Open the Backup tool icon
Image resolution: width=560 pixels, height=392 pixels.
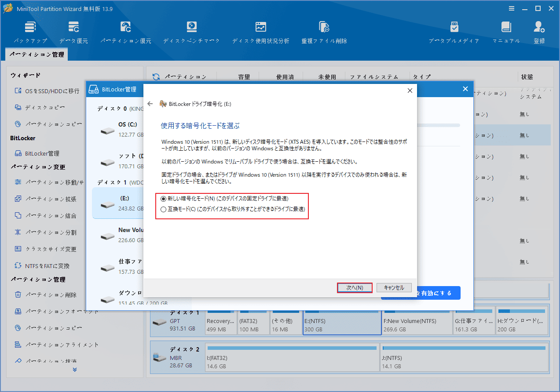[30, 27]
